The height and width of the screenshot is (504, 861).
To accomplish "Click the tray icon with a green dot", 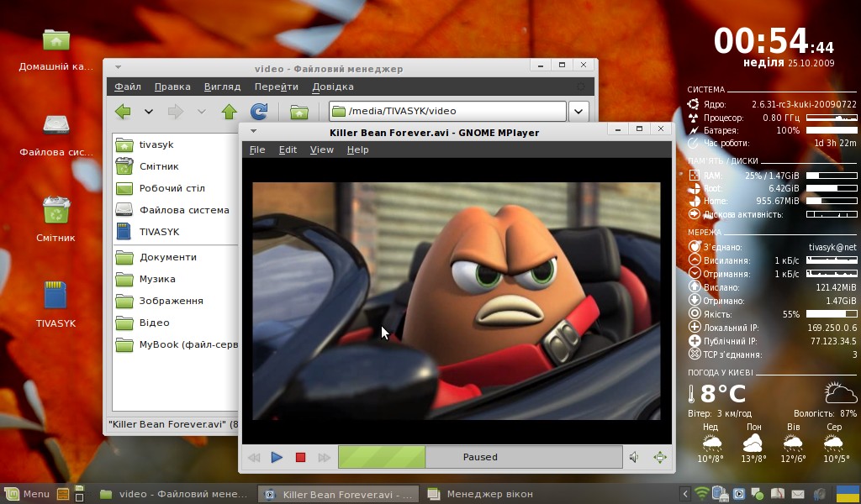I will pos(758,494).
